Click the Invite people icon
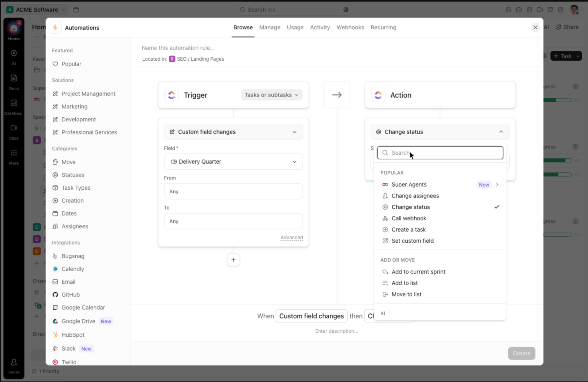588x382 pixels. click(x=14, y=362)
